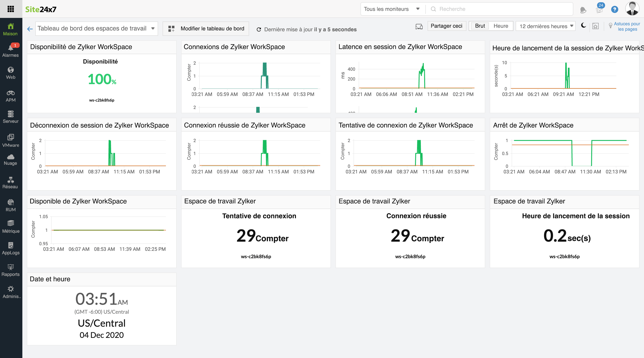Click the refresh icon near last update
Image resolution: width=644 pixels, height=358 pixels.
tap(259, 30)
